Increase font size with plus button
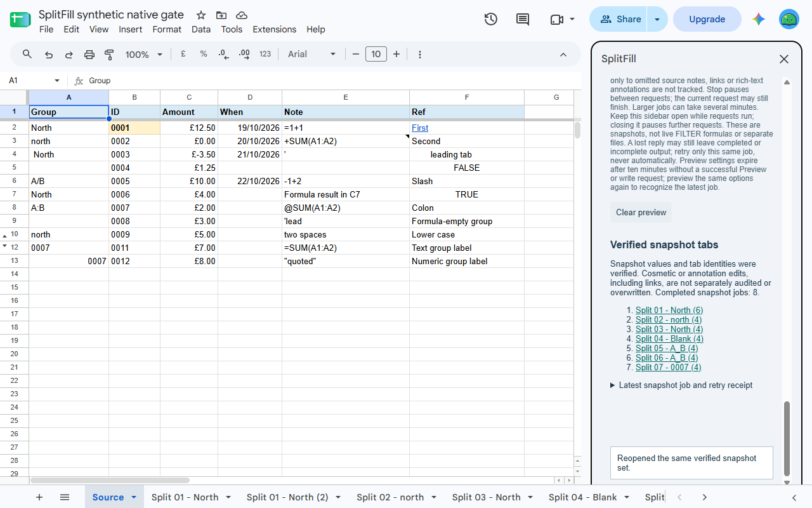The height and width of the screenshot is (508, 812). pyautogui.click(x=396, y=55)
